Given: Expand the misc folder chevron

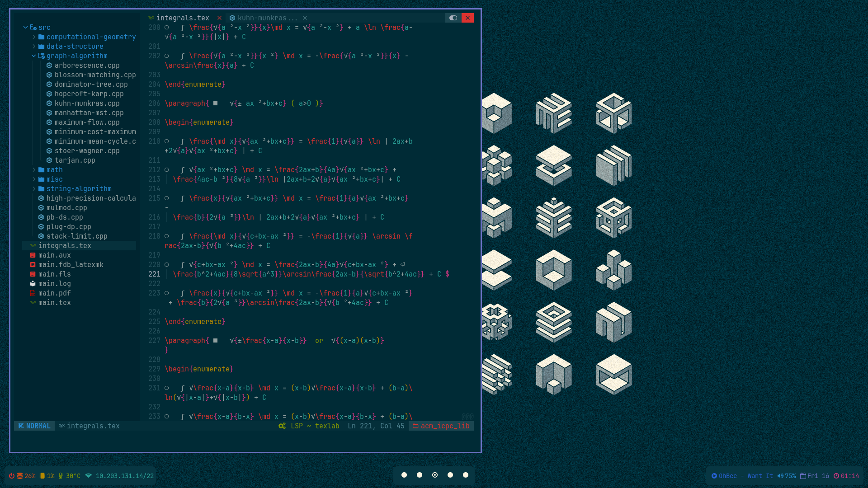Looking at the screenshot, I should point(34,179).
